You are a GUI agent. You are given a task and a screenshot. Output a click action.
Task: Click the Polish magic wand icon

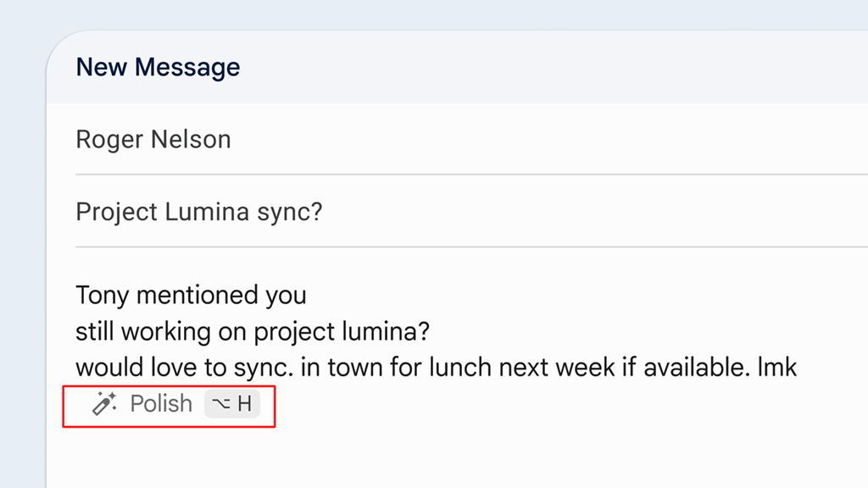tap(104, 404)
